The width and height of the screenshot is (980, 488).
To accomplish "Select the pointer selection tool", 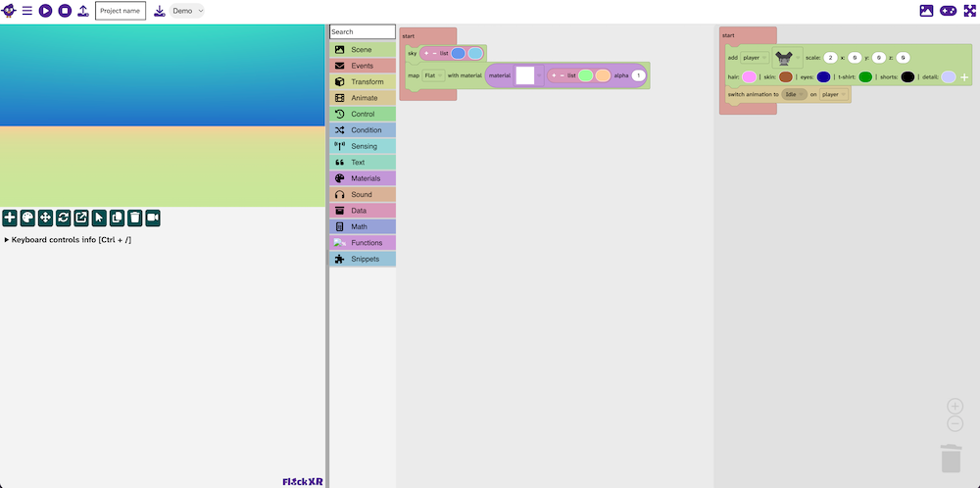I will click(x=99, y=218).
